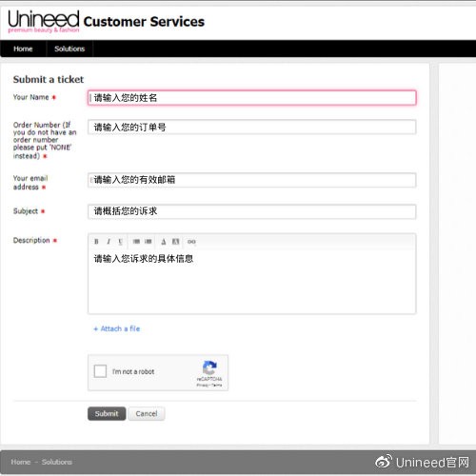
Task: Submit the ticket form
Action: [x=107, y=413]
